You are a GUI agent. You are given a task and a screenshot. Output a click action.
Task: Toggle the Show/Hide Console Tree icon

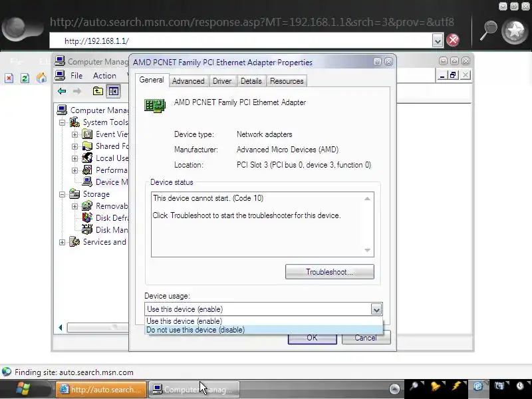tap(113, 91)
